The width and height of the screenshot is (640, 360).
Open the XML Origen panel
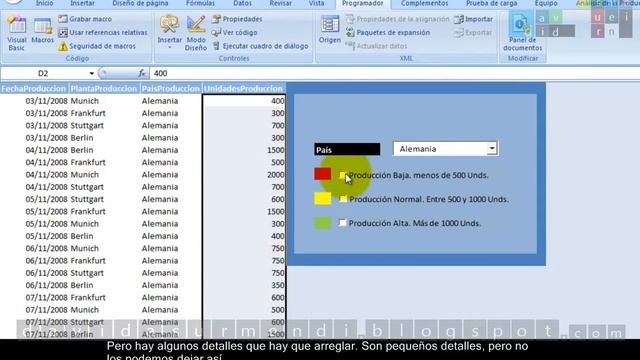point(329,29)
